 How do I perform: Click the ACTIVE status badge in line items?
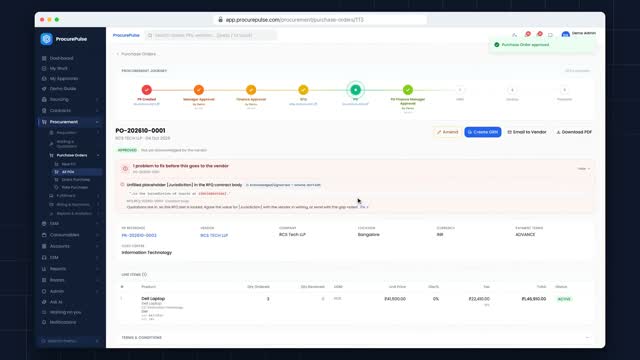pyautogui.click(x=564, y=299)
